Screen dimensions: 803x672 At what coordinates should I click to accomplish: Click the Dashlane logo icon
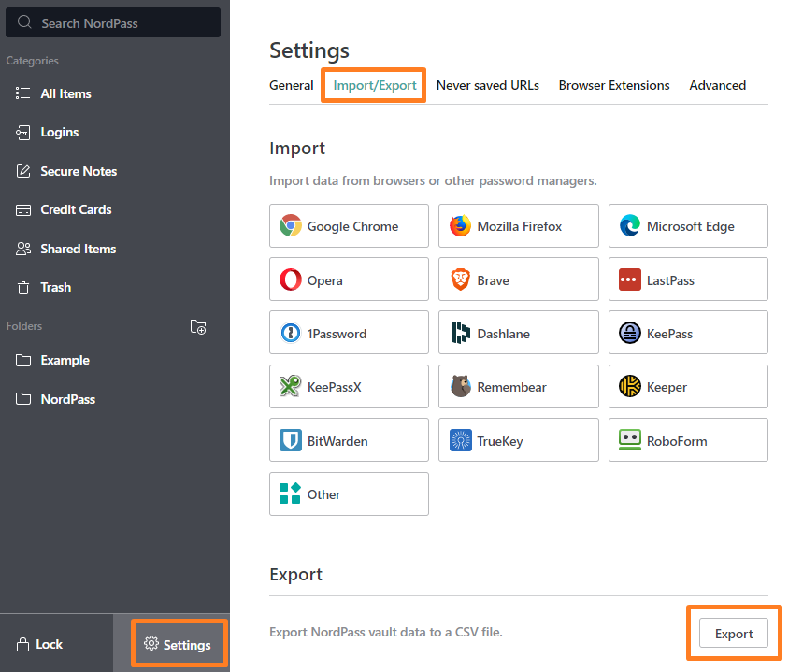click(x=461, y=333)
